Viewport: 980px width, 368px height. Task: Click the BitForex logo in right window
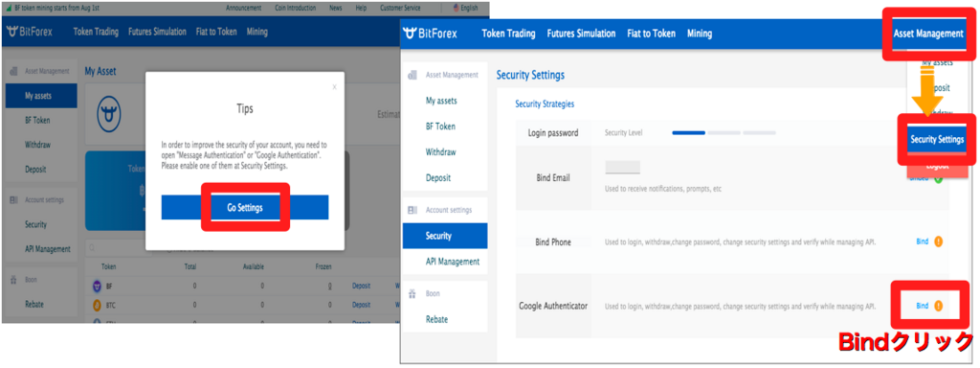[x=430, y=34]
